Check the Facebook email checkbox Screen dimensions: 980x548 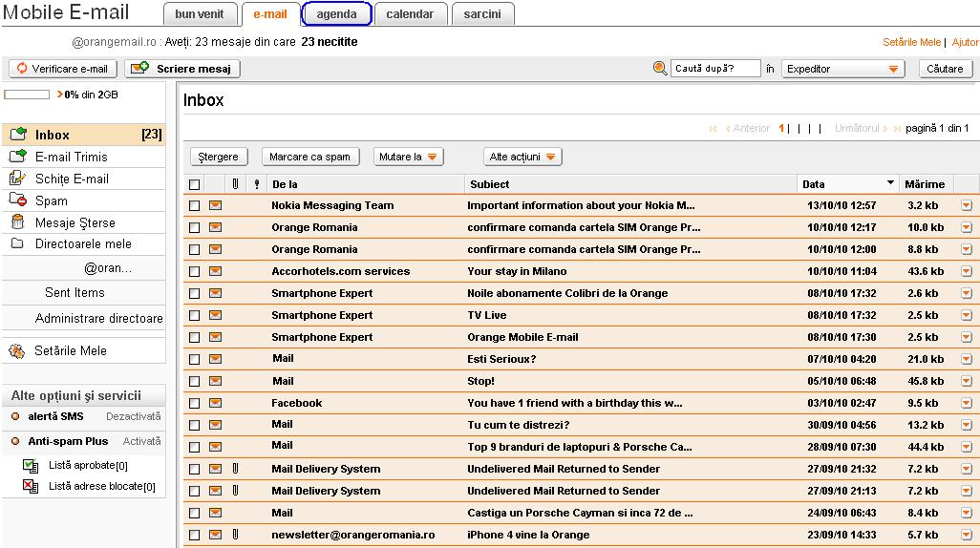coord(194,403)
